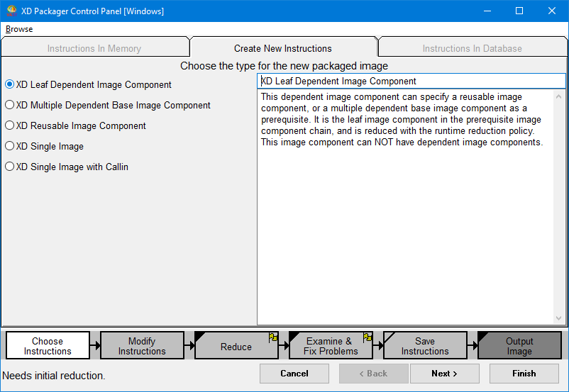Click the Next > button

tap(444, 374)
